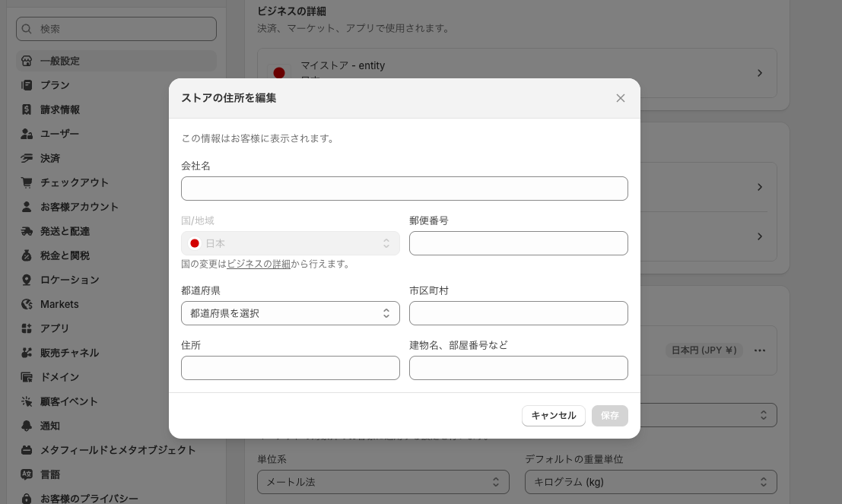Screen dimensions: 842x504
Task: Expand the 都道府県を選択 prefecture dropdown
Action: point(291,313)
